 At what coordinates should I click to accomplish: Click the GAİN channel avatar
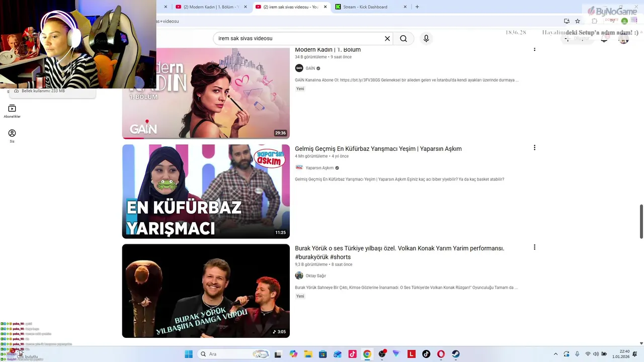coord(299,68)
